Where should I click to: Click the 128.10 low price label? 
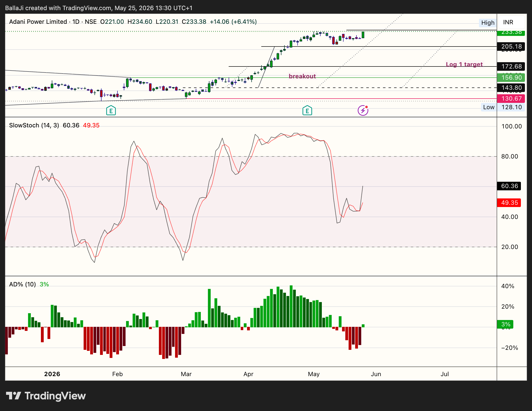(512, 107)
